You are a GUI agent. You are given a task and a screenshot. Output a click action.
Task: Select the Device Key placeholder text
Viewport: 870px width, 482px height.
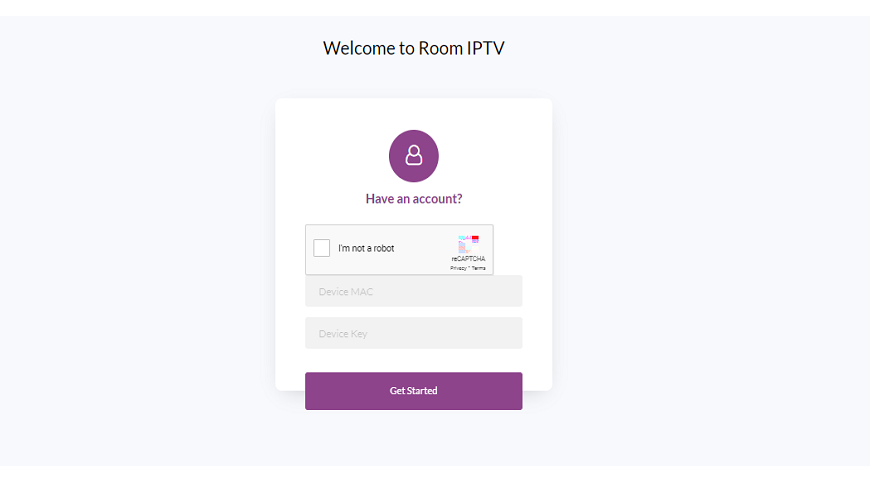coord(343,333)
